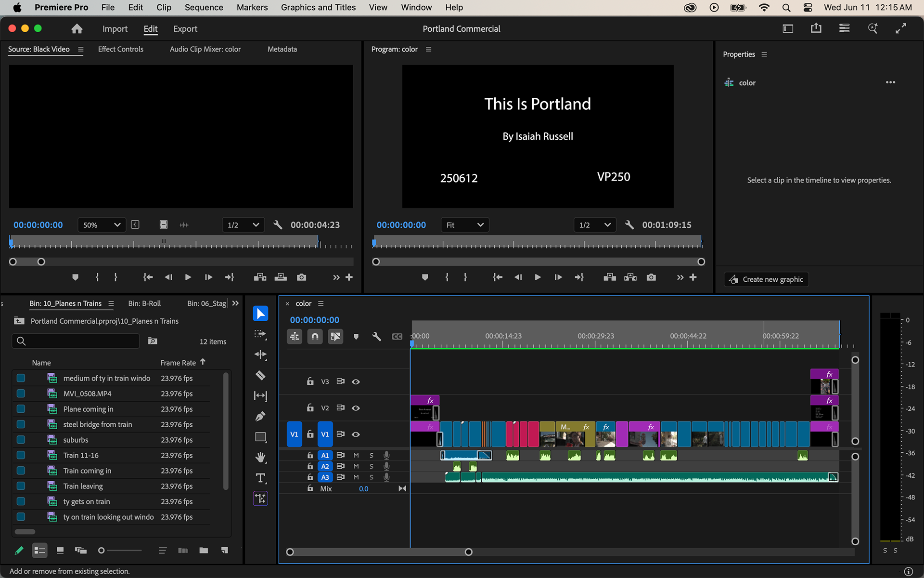This screenshot has width=924, height=578.
Task: Toggle V2 track output eye
Action: [x=356, y=408]
